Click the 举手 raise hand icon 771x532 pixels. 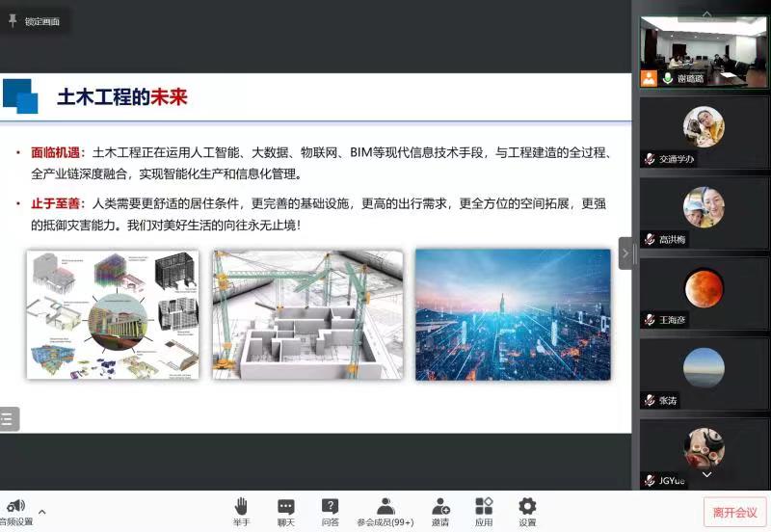click(x=241, y=507)
